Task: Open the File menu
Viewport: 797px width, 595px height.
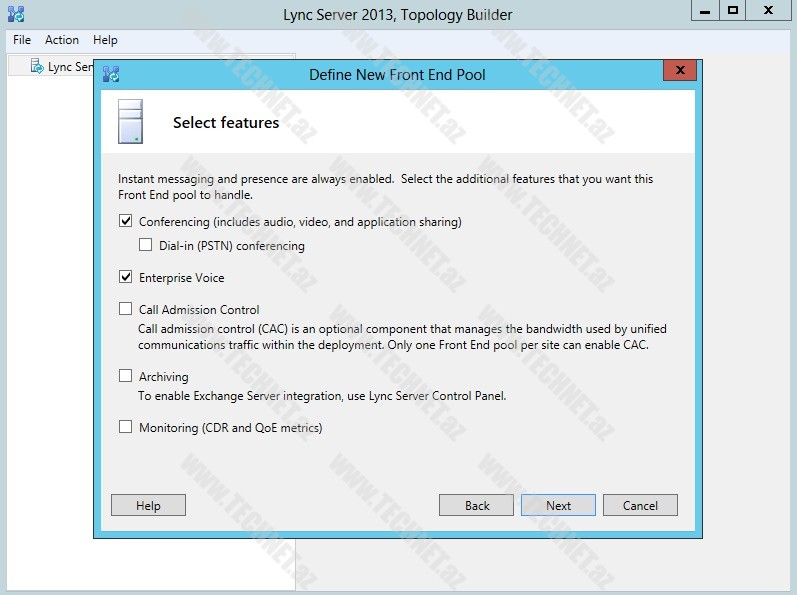Action: click(x=22, y=40)
